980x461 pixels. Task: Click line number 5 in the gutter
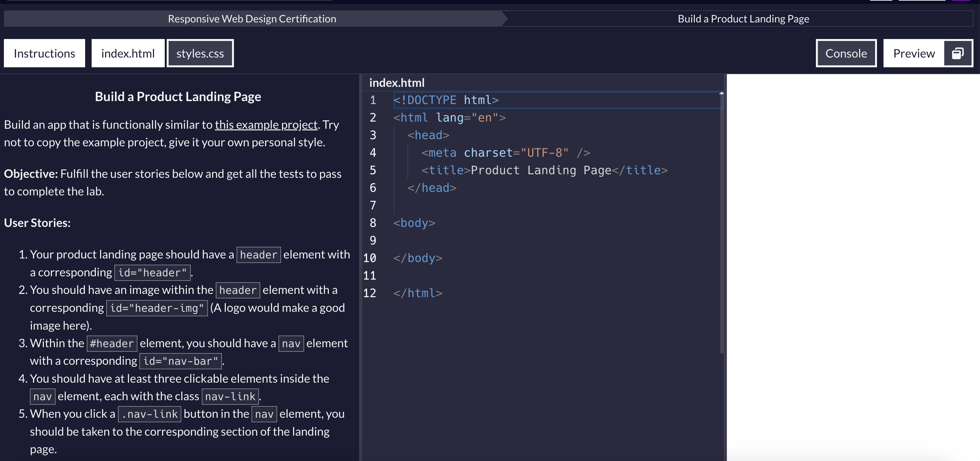[x=372, y=170]
